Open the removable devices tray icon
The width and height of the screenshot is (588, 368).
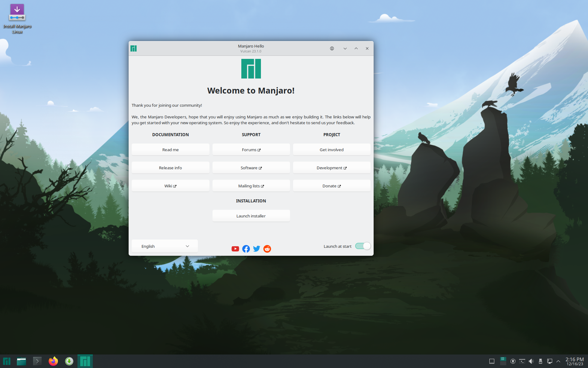pos(541,361)
